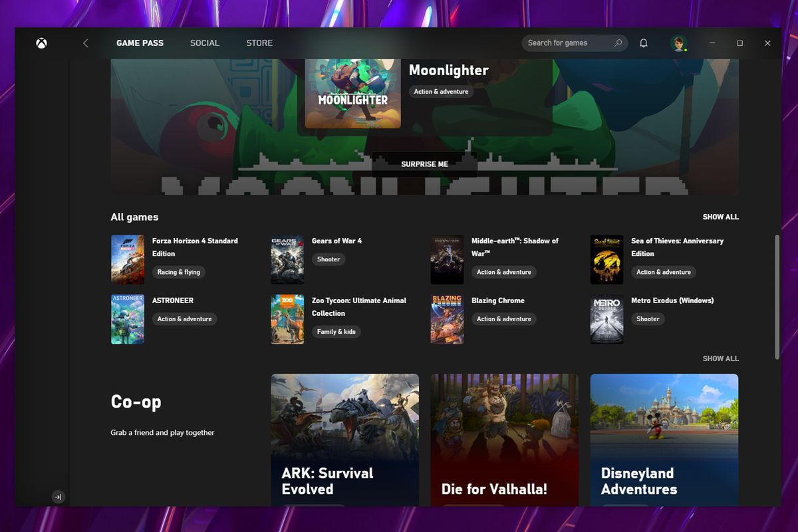
Task: Open Die for Valhalla! card
Action: tap(505, 440)
